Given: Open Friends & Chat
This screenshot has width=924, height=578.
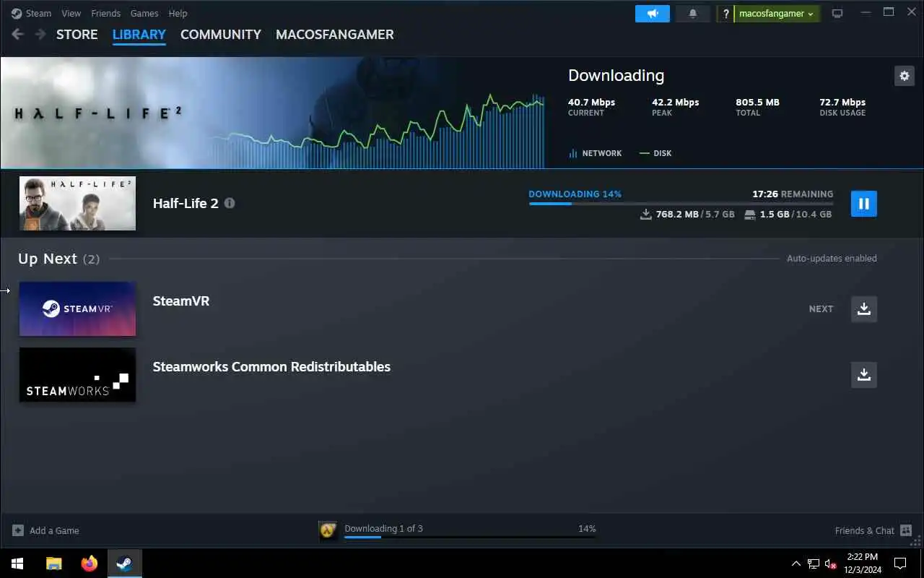Looking at the screenshot, I should coord(864,530).
